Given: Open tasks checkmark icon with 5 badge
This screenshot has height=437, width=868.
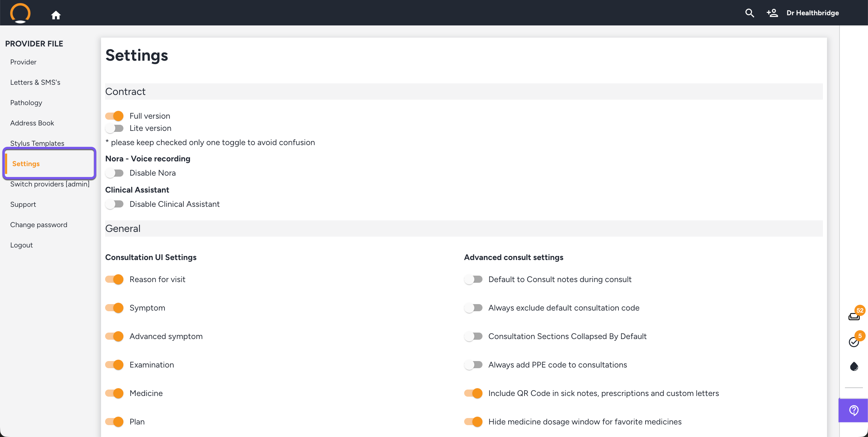Looking at the screenshot, I should (854, 342).
